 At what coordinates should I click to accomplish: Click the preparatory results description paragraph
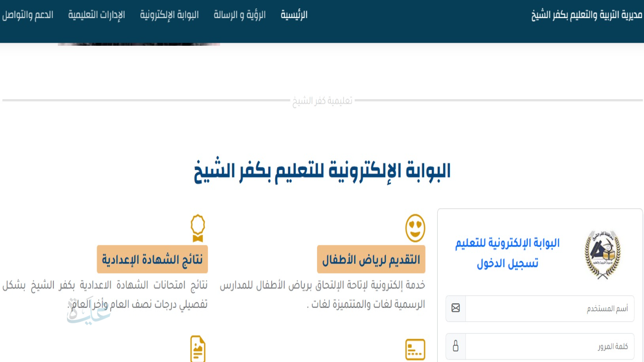[x=105, y=295]
